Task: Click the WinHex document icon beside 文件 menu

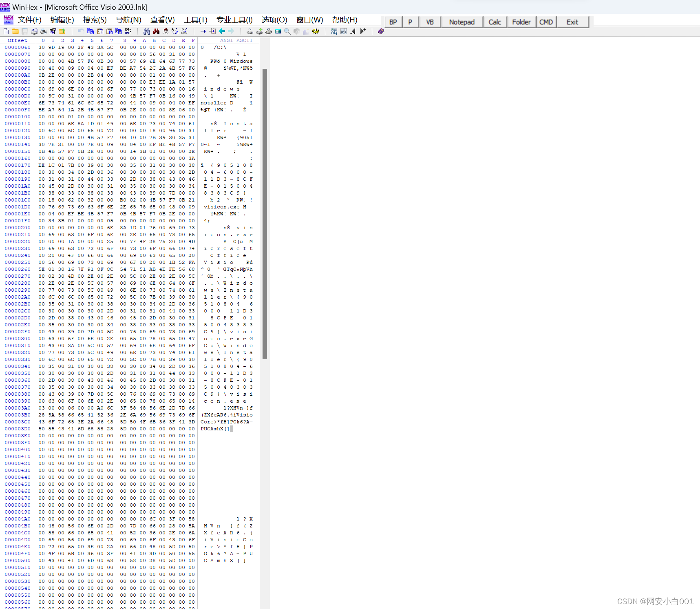Action: 8,20
